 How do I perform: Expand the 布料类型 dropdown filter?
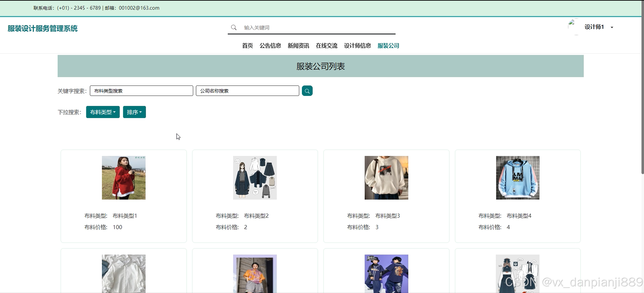pyautogui.click(x=103, y=112)
